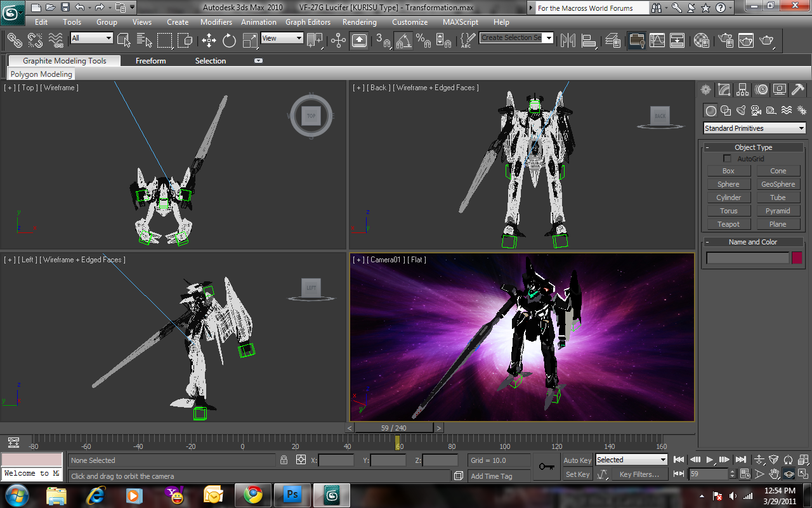Toggle Auto Key mode
Viewport: 812px width, 508px height.
[x=577, y=460]
